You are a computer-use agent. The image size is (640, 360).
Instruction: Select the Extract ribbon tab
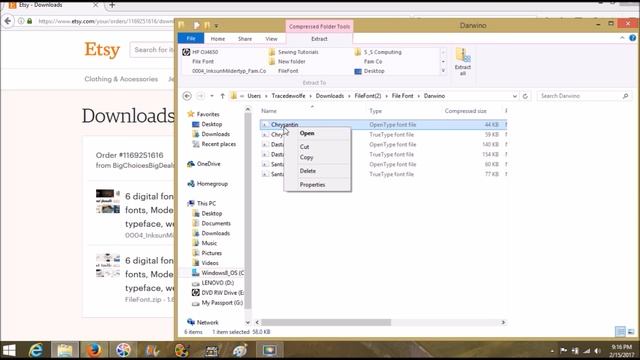[319, 39]
